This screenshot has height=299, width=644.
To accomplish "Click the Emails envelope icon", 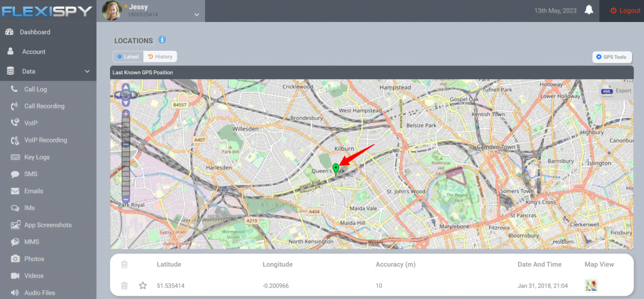I will (15, 191).
